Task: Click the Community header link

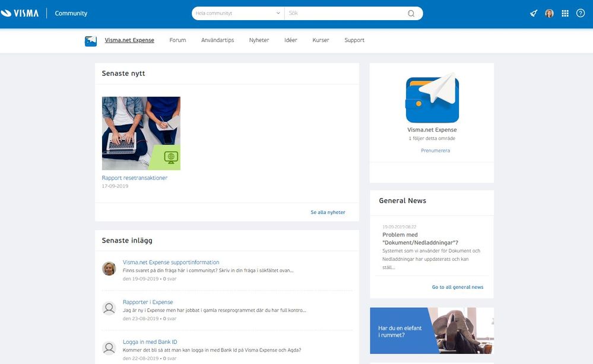Action: [71, 13]
